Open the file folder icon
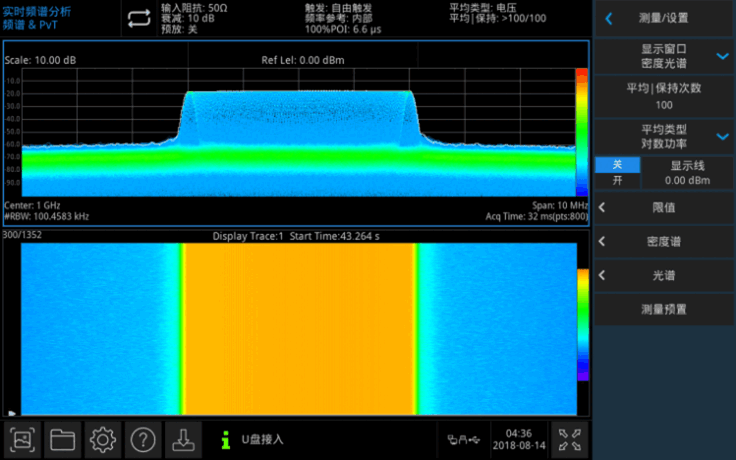 click(x=62, y=440)
